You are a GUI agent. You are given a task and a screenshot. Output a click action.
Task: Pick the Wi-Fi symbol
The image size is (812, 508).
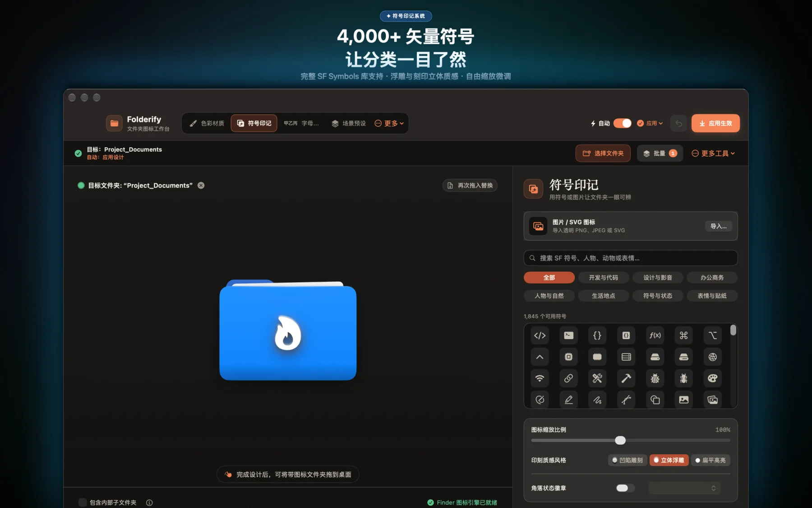540,378
